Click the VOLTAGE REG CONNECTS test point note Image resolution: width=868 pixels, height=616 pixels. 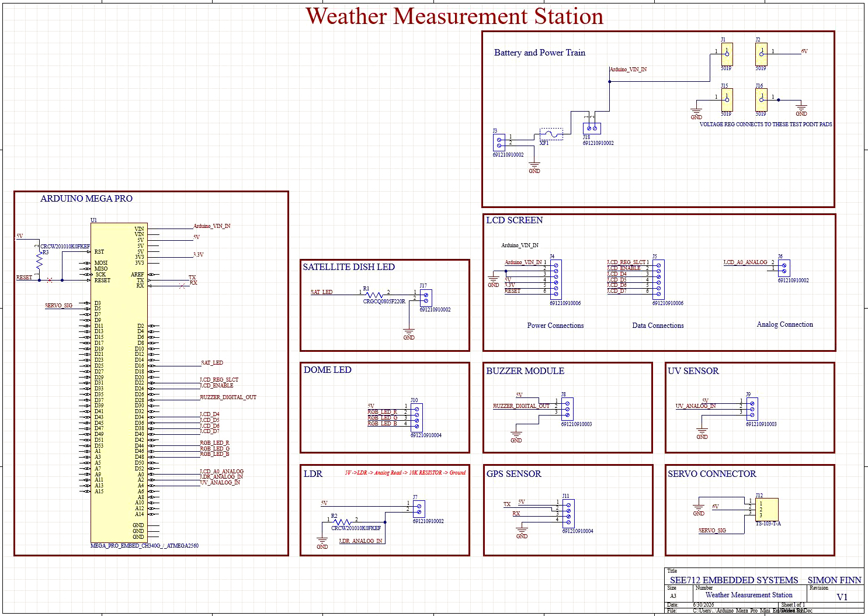point(766,124)
